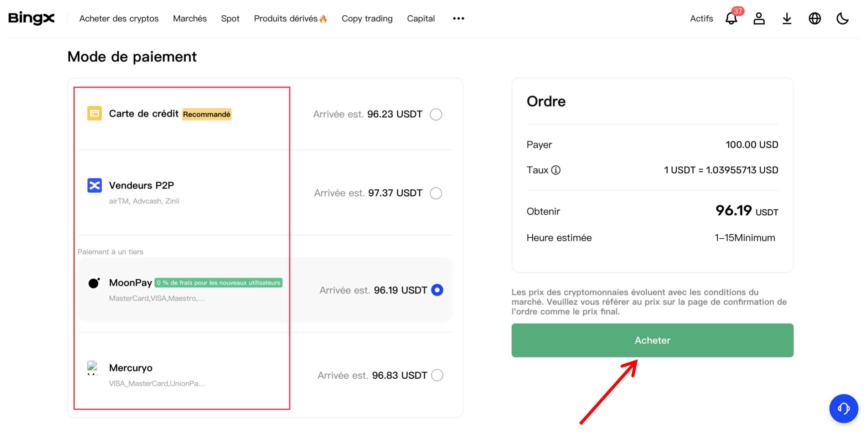Toggle dark mode moon icon

point(843,19)
